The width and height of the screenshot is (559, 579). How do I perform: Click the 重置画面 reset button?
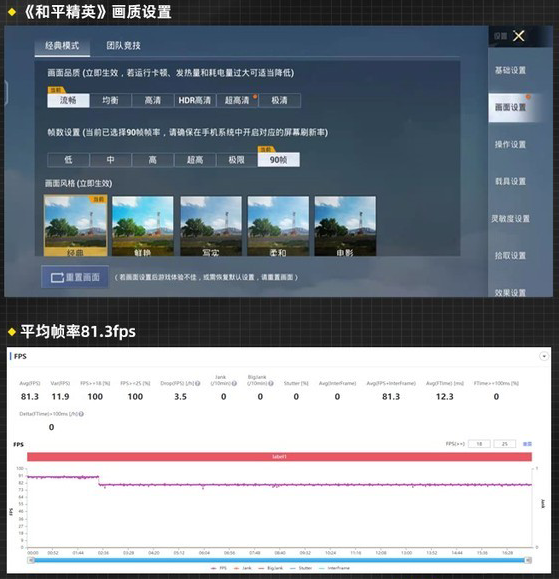click(75, 277)
